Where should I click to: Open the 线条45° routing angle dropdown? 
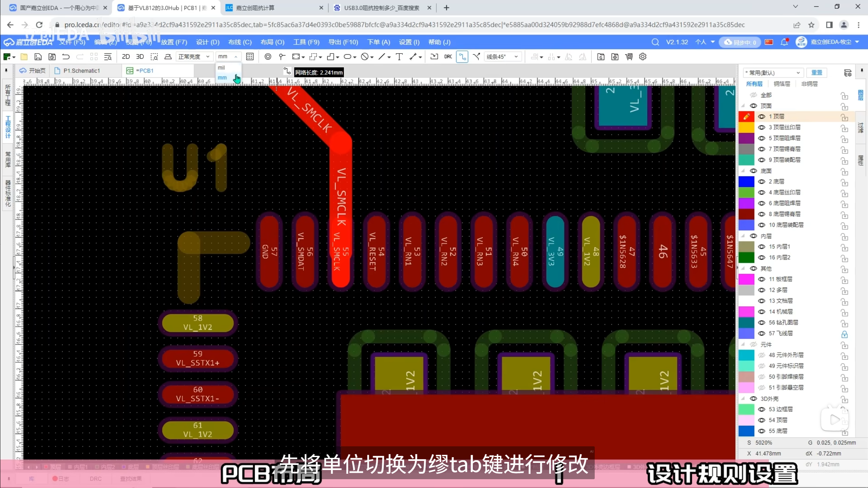click(502, 57)
